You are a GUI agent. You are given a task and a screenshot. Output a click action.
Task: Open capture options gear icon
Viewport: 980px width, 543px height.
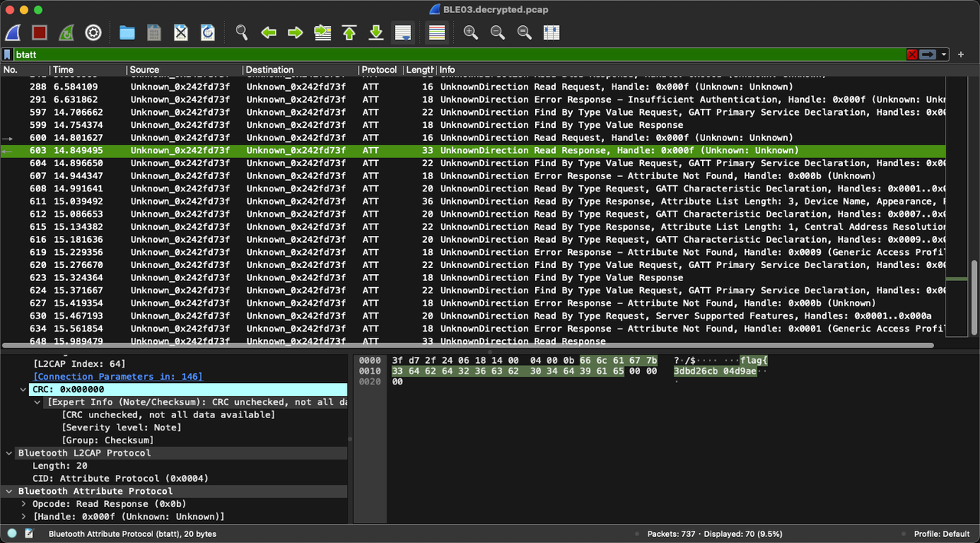93,32
